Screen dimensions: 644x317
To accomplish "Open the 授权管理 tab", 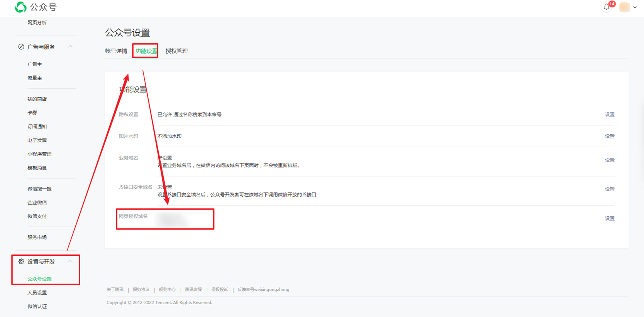I will 177,51.
